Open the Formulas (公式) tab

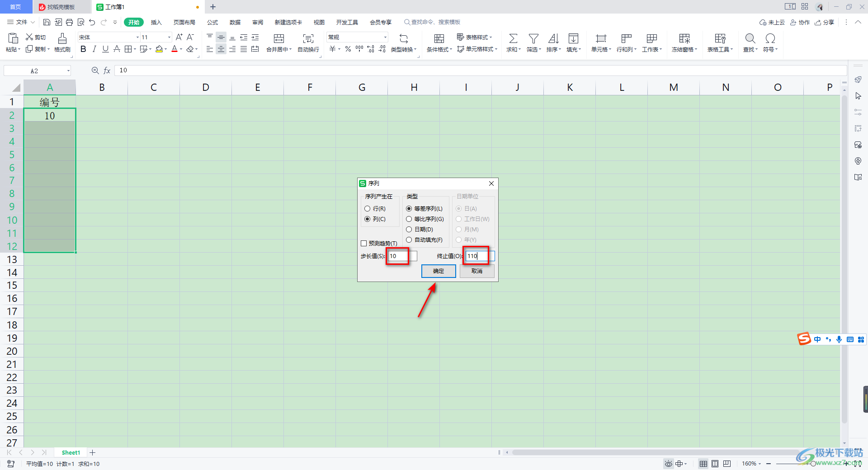212,22
